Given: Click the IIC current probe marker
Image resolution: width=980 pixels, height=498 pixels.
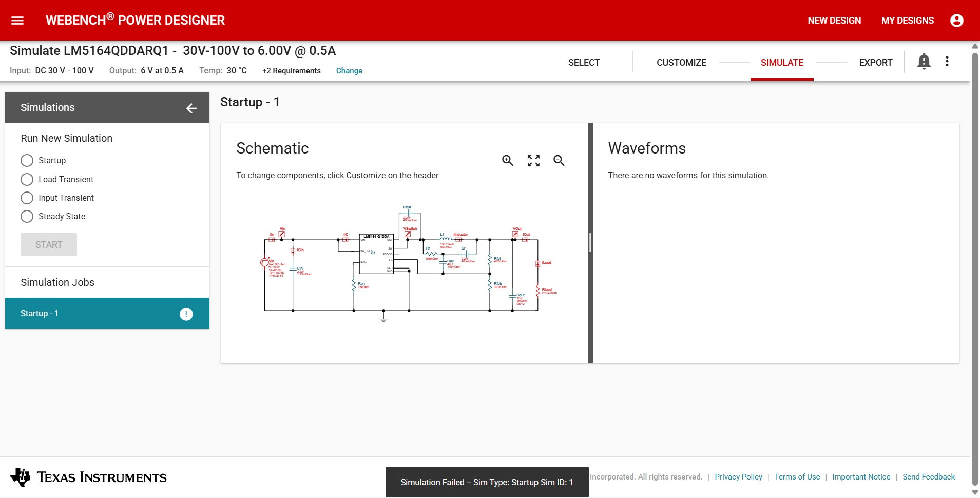Looking at the screenshot, I should click(x=345, y=240).
